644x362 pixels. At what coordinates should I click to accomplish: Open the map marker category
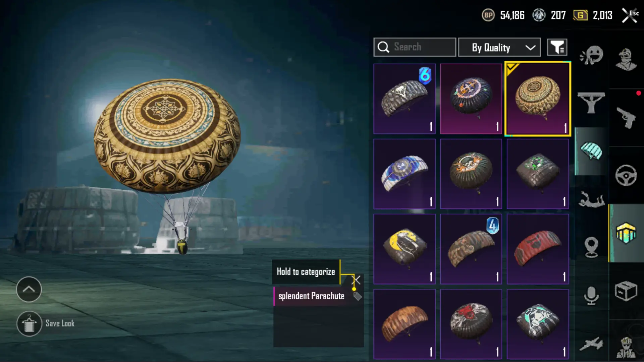tap(591, 247)
